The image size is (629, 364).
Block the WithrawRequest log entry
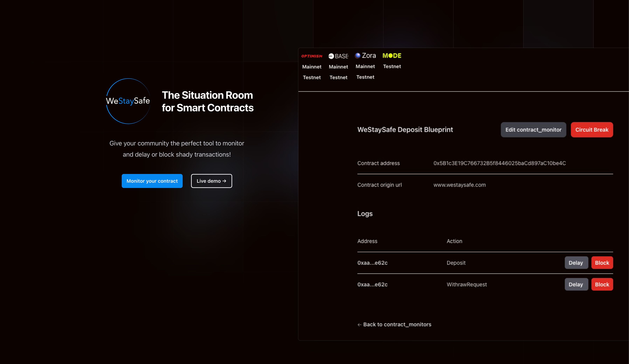pyautogui.click(x=602, y=284)
